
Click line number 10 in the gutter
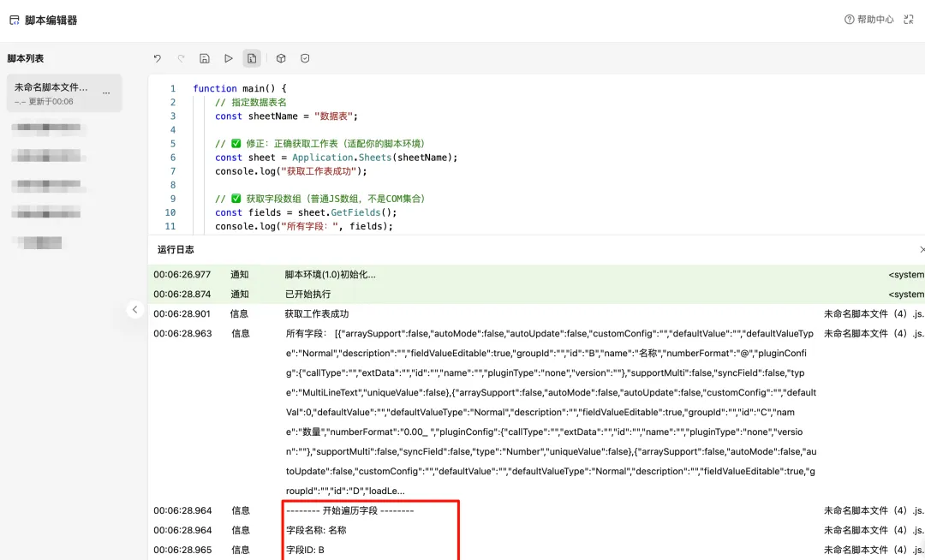(x=170, y=212)
